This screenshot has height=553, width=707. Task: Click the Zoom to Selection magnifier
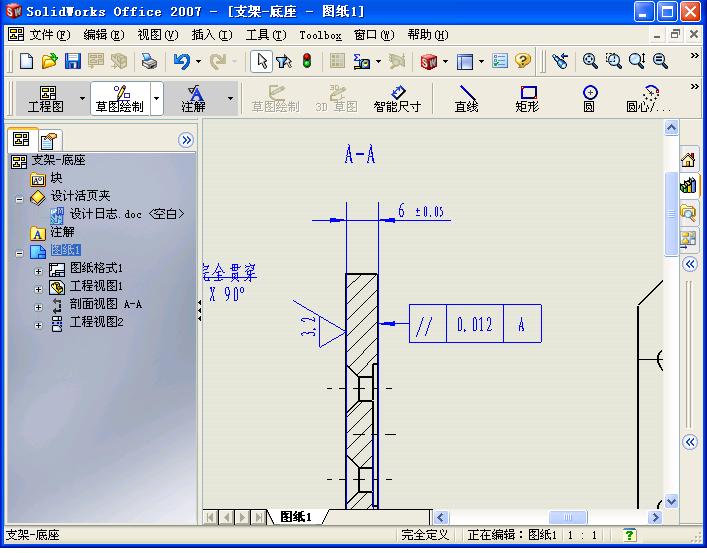(x=660, y=61)
